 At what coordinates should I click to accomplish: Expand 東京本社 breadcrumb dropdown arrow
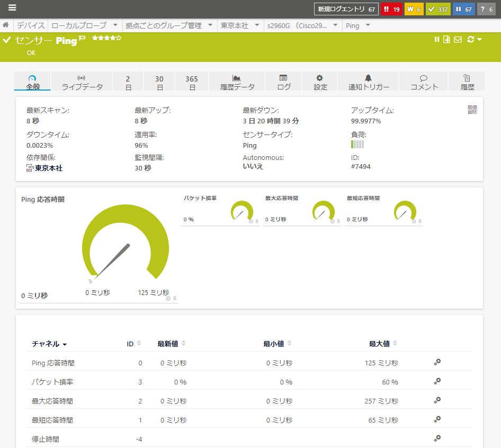pos(257,24)
